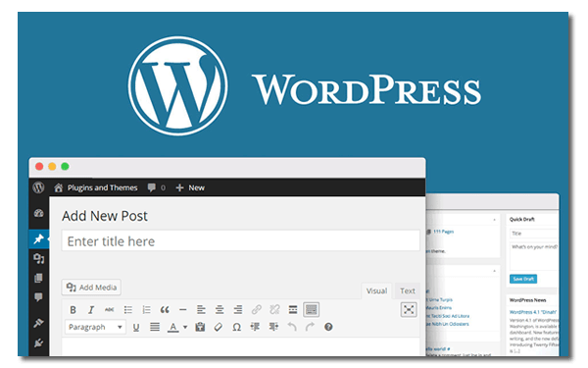Toggle italic formatting

pyautogui.click(x=91, y=310)
